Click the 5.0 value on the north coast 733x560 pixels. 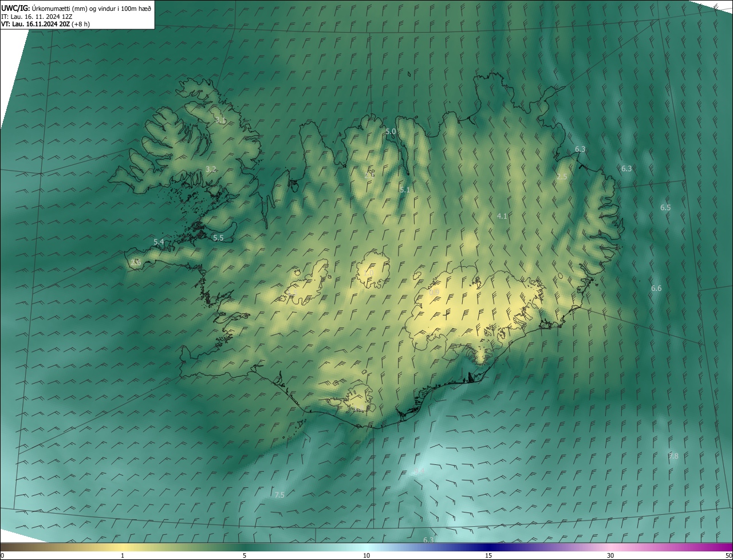[x=391, y=131]
